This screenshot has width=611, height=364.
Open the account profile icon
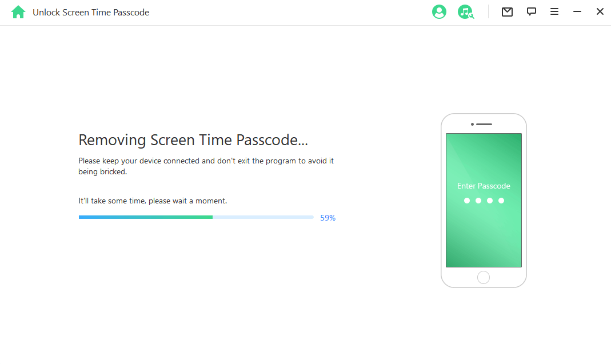point(439,11)
